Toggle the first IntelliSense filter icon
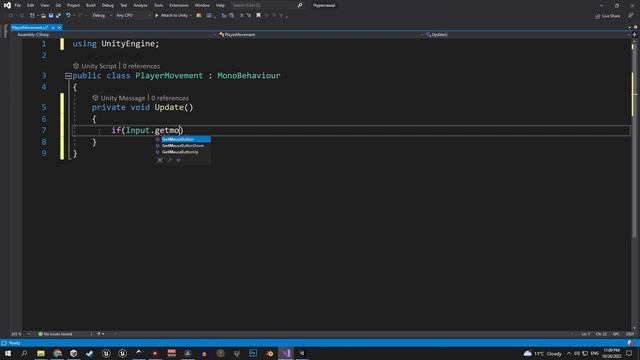This screenshot has width=640, height=360. coord(160,160)
